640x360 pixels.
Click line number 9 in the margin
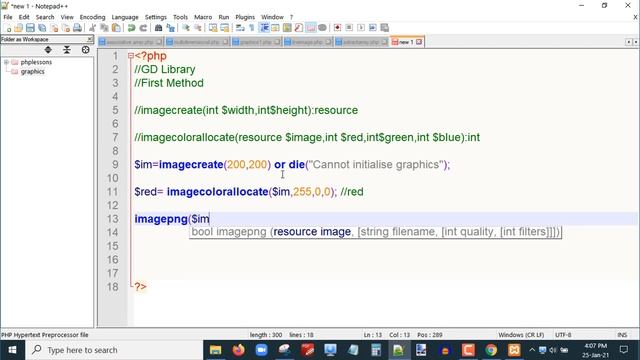click(115, 164)
